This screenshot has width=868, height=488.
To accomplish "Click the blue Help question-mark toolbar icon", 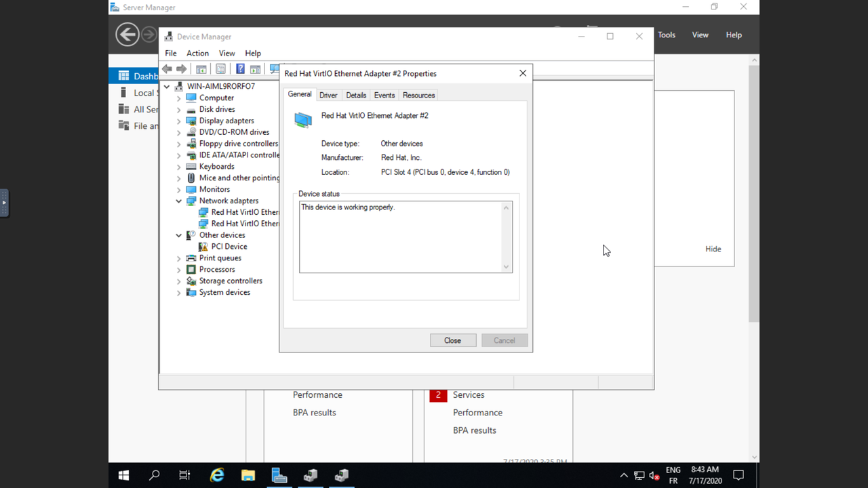I will point(240,69).
